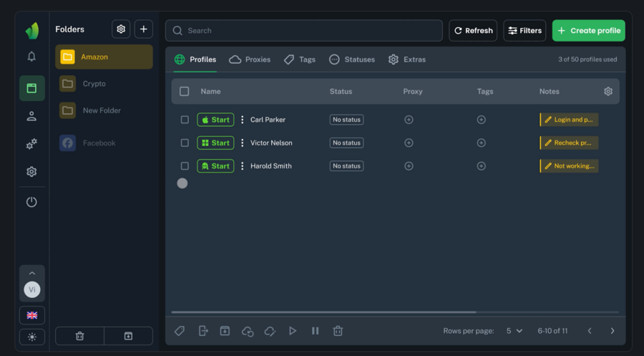
Task: Click the play icon in bottom toolbar
Action: (292, 331)
